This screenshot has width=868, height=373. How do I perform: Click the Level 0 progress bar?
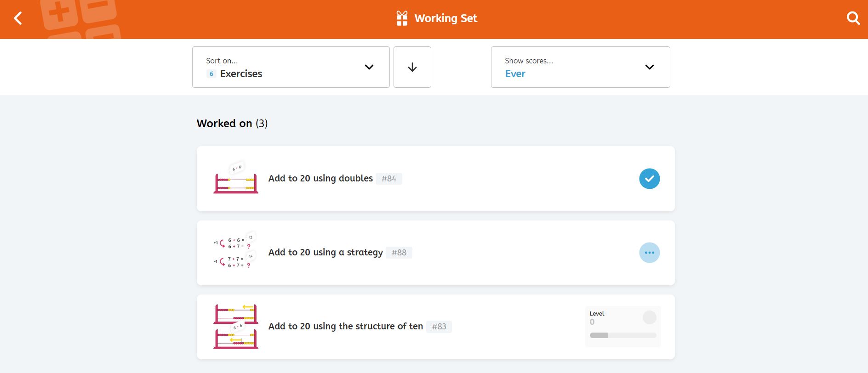tap(622, 335)
